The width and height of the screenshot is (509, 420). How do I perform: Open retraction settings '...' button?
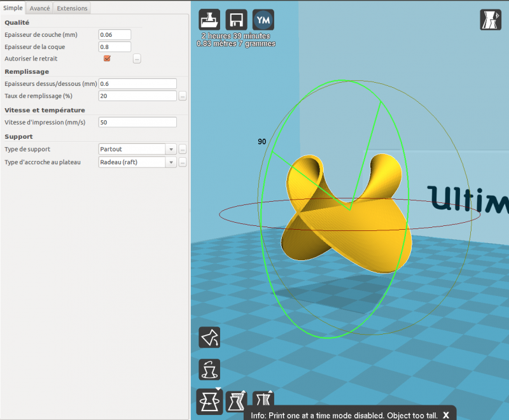tap(137, 59)
